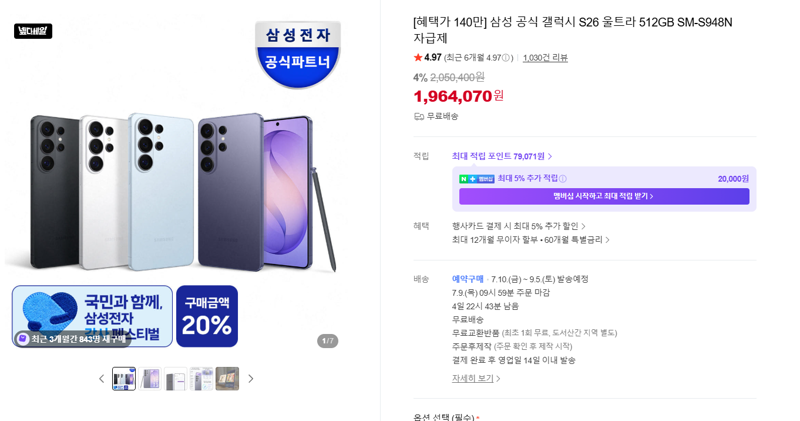Click the 넘다세일 badge on product image
Image resolution: width=800 pixels, height=421 pixels.
point(33,31)
